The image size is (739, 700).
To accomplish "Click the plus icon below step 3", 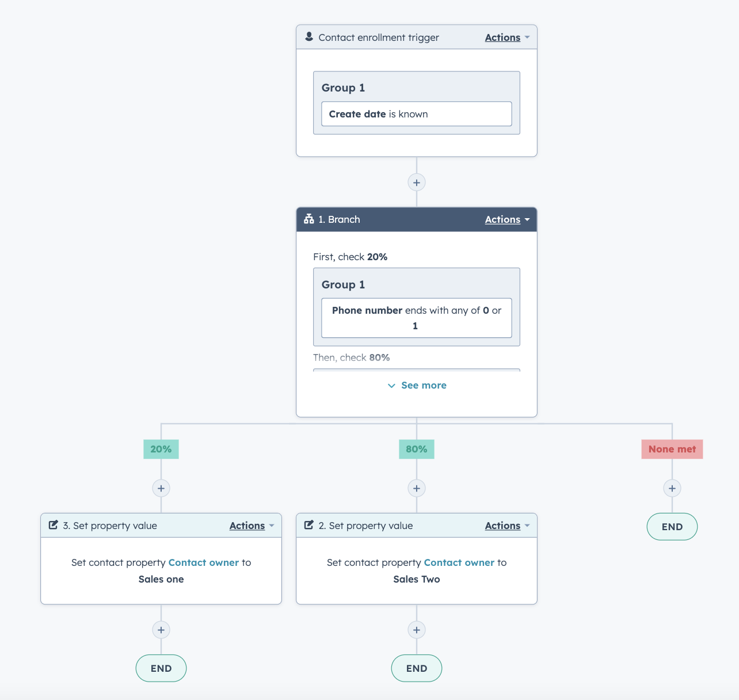I will tap(161, 630).
